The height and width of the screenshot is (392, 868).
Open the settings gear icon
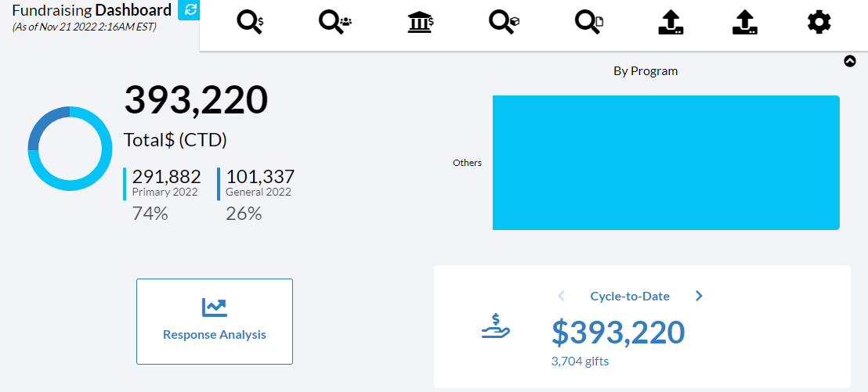pos(819,23)
